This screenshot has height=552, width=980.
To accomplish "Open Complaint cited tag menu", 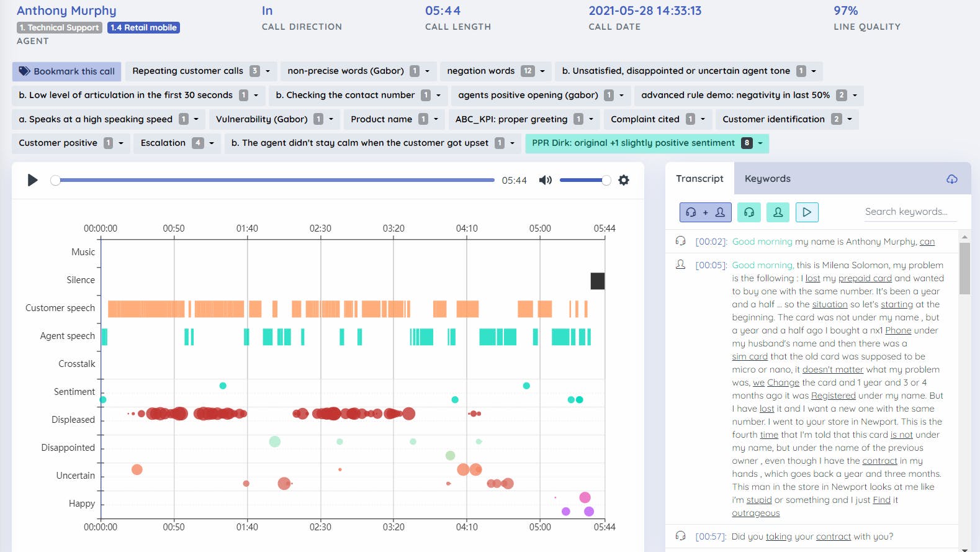I will click(703, 119).
